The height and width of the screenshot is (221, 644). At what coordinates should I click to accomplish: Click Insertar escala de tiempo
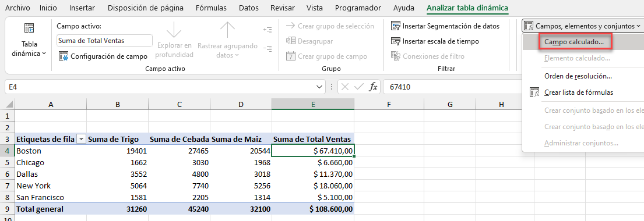click(x=435, y=41)
